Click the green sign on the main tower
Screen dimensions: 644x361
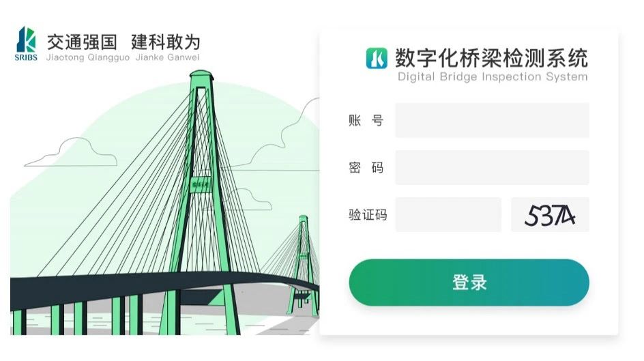click(x=201, y=185)
